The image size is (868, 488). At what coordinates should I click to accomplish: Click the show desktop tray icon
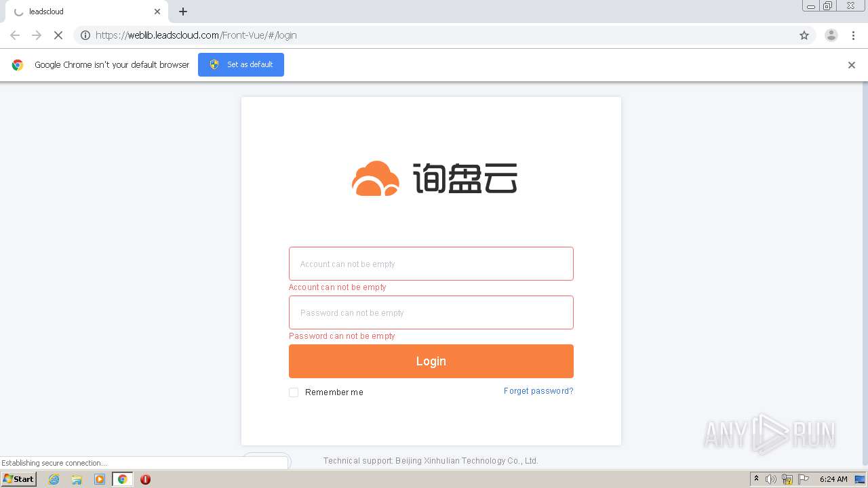point(860,479)
